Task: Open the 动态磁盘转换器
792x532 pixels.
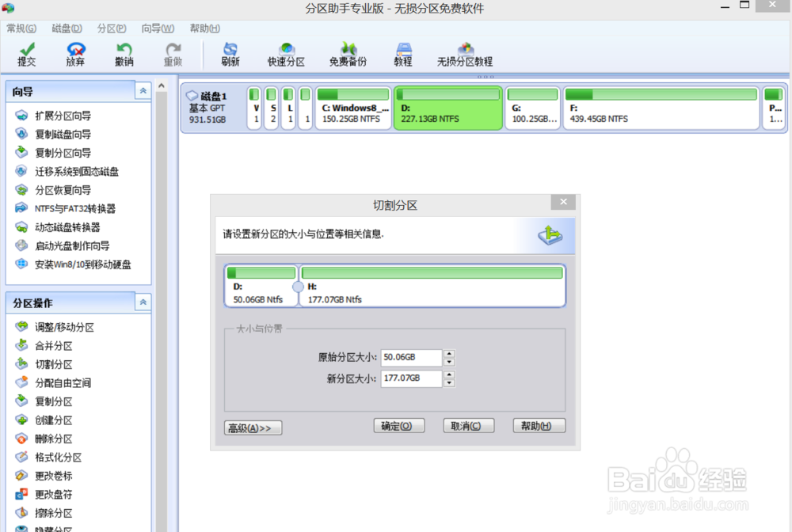Action: pos(58,227)
